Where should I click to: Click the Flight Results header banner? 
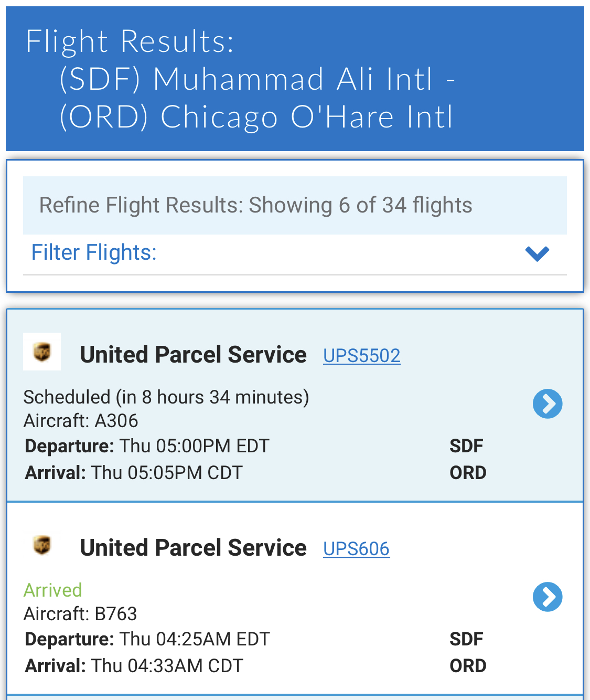(x=295, y=79)
